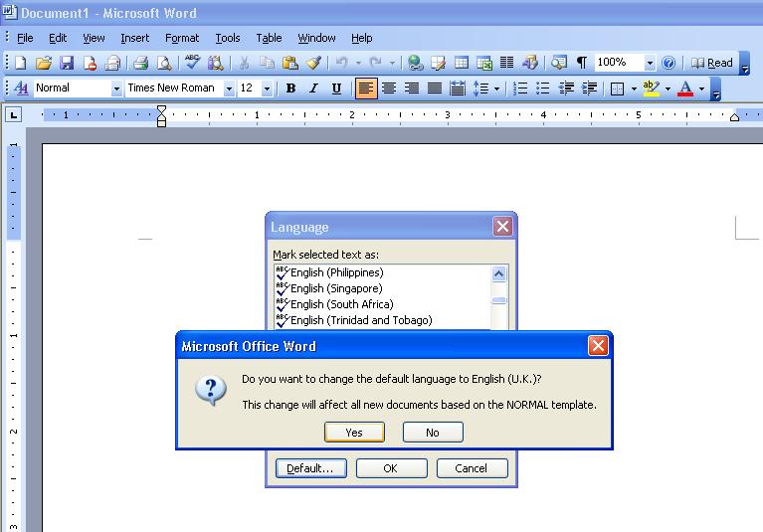Toggle Italic formatting button
The image size is (763, 532).
[x=313, y=89]
